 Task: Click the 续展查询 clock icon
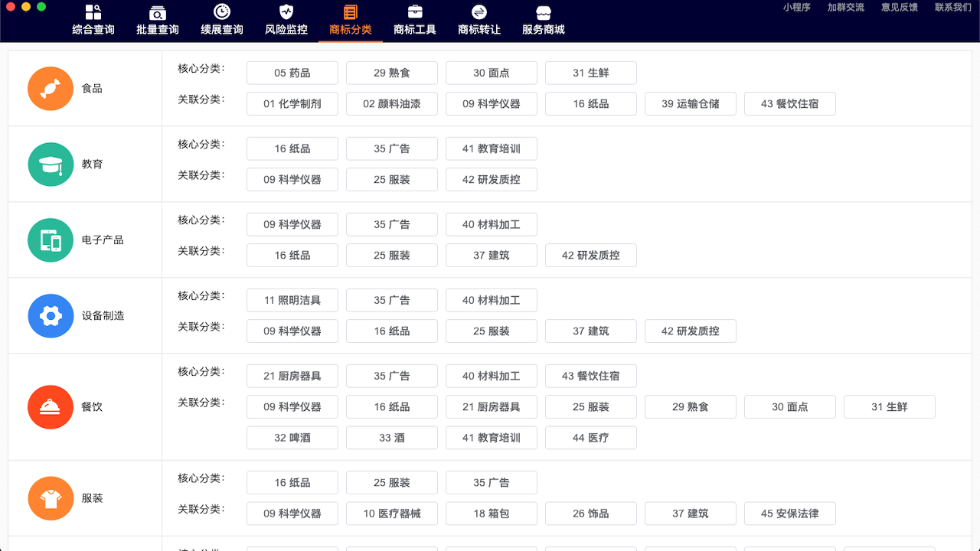tap(221, 20)
